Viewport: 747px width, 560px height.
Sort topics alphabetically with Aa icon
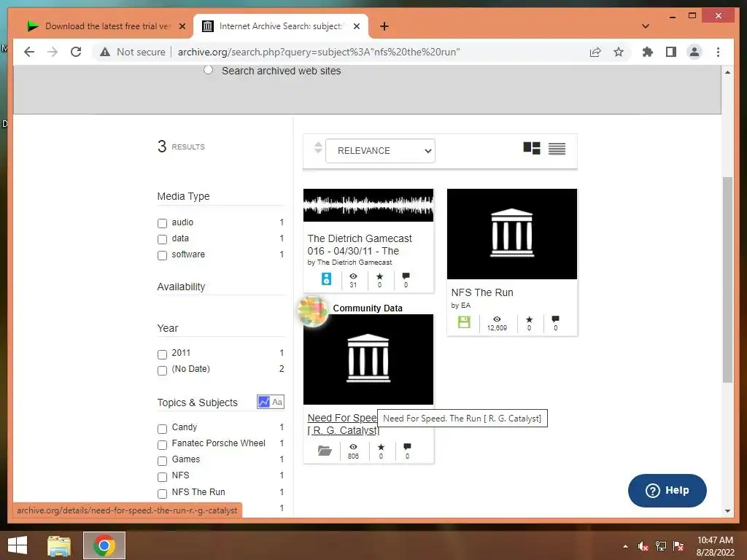277,402
